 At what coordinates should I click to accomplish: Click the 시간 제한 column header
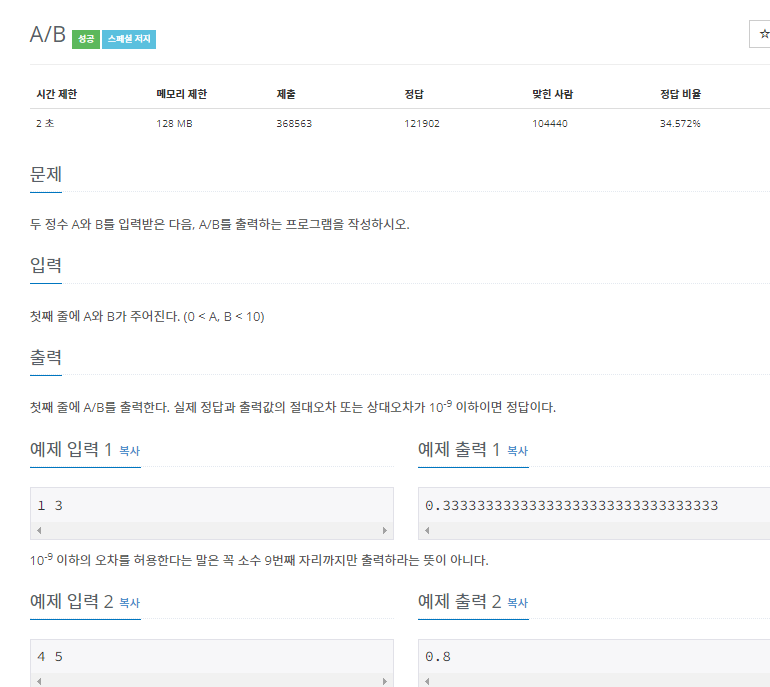click(57, 94)
